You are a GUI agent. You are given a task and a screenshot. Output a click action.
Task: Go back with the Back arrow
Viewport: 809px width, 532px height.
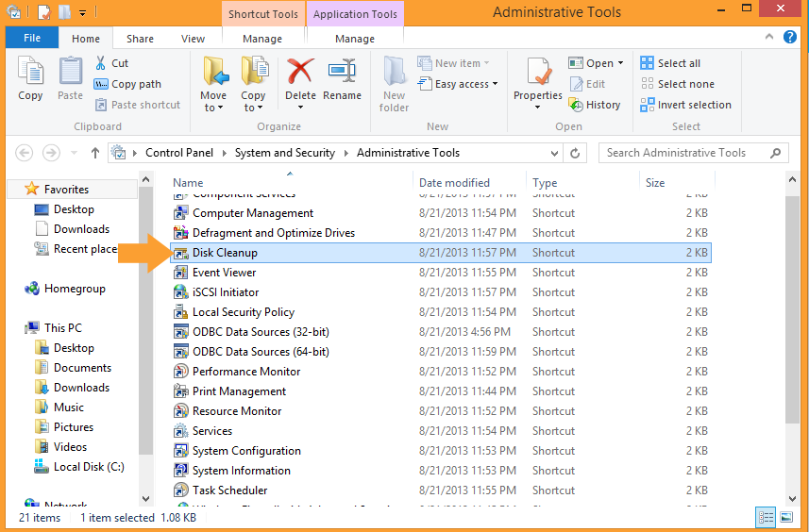click(x=25, y=153)
